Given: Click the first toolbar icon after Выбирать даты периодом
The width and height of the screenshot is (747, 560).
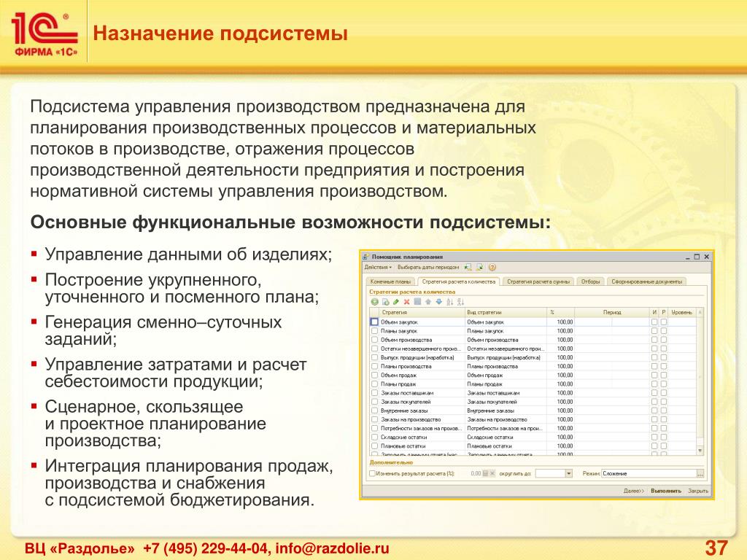Looking at the screenshot, I should click(x=468, y=268).
